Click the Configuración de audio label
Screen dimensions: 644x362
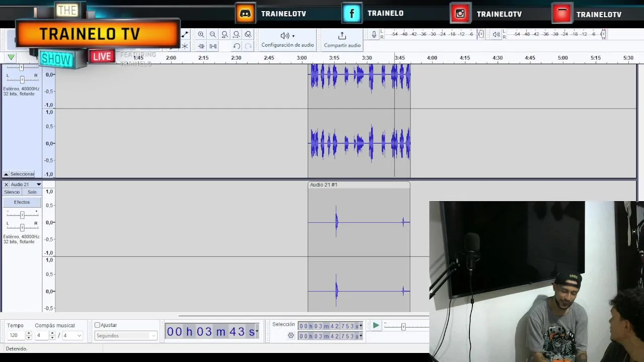click(287, 45)
